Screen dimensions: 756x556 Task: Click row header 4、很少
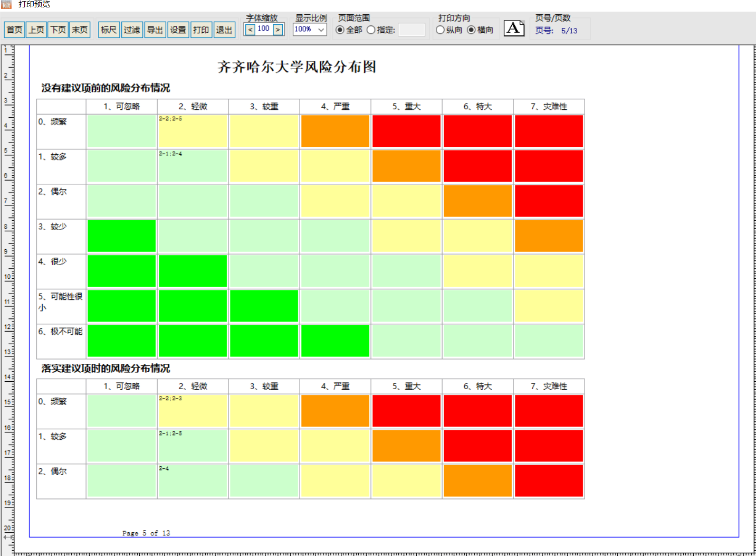click(61, 271)
